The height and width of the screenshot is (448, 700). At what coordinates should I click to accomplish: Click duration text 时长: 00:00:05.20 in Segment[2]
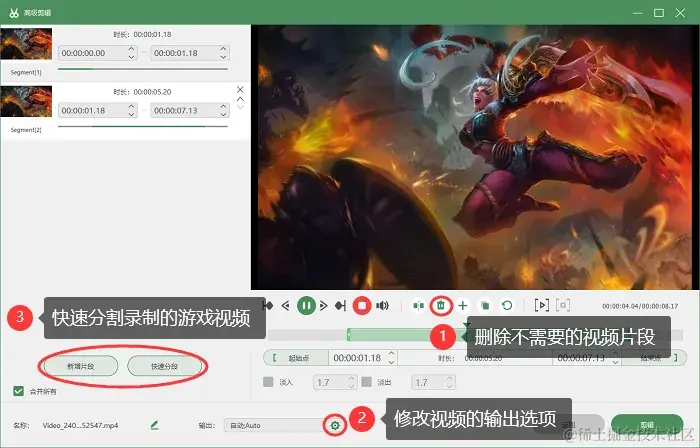point(142,92)
